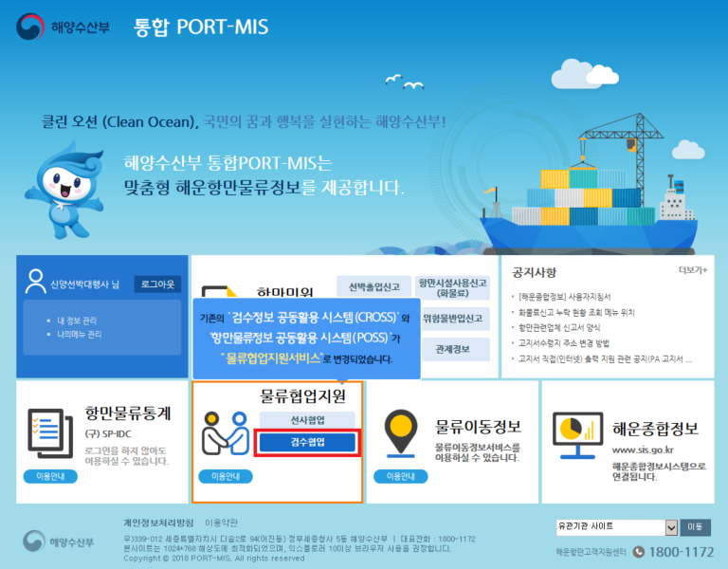Open 검수협업 button
This screenshot has height=569, width=728.
(307, 442)
